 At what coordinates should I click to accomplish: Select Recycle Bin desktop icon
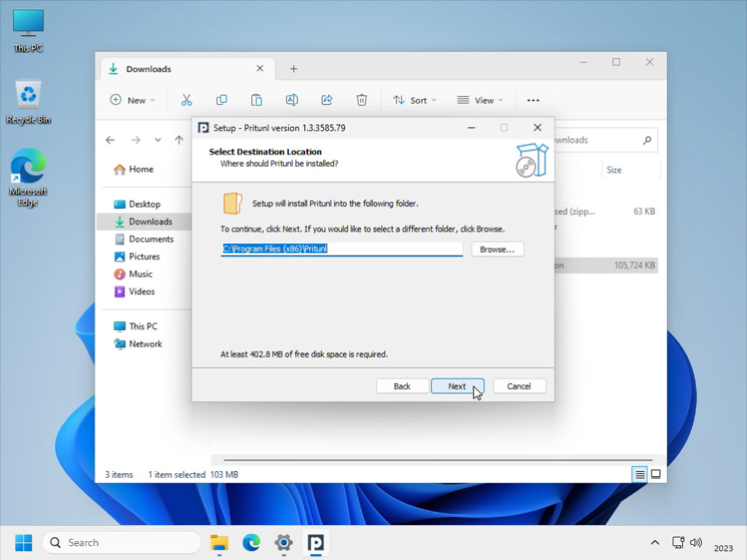[28, 102]
